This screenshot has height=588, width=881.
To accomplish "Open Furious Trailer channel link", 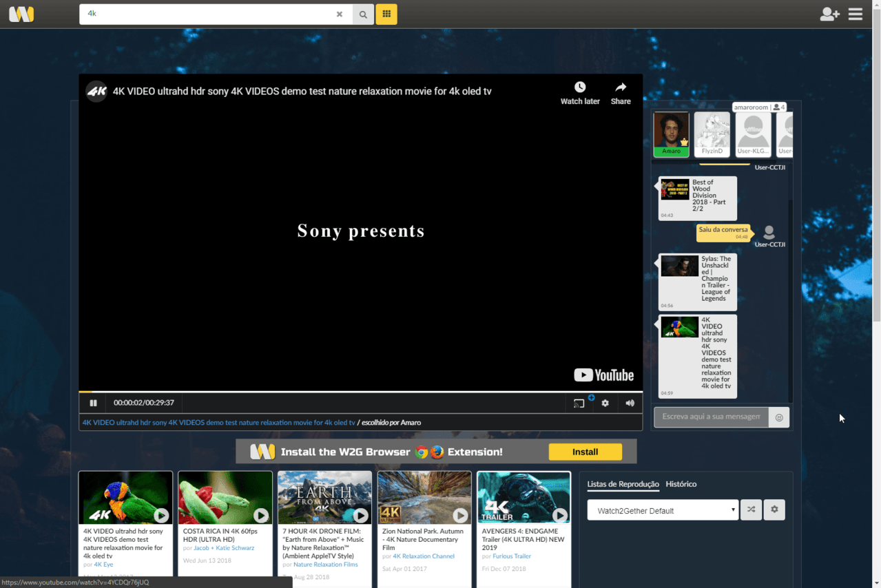I will 512,556.
